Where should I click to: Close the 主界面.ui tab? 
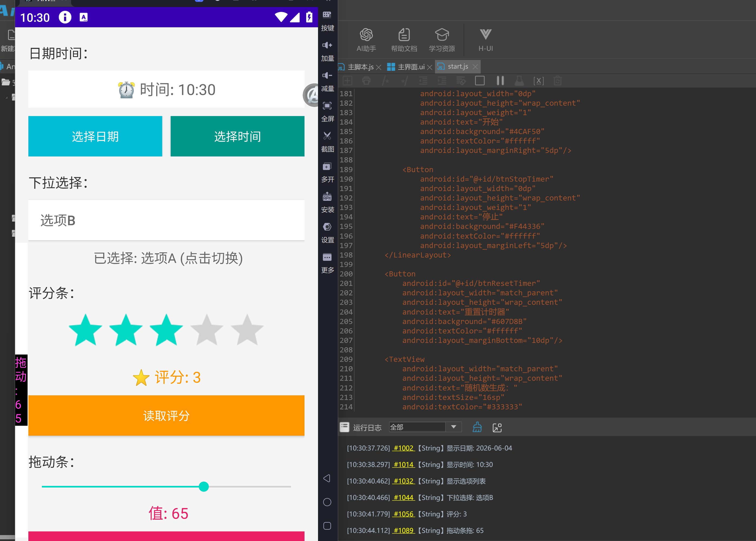click(x=430, y=67)
